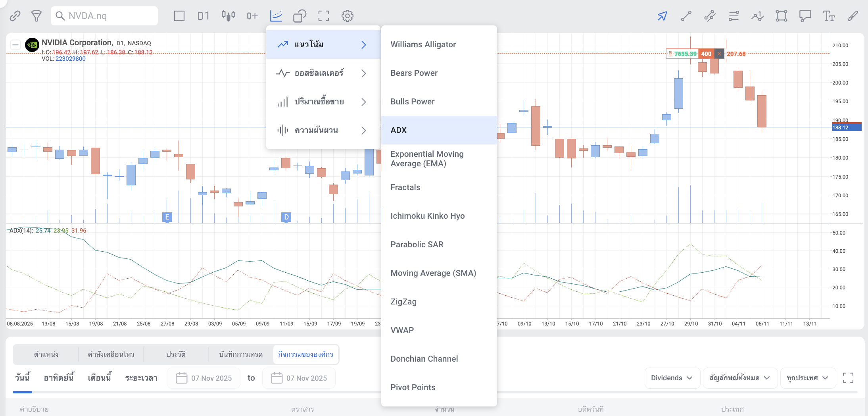Select the comment bubble tool
The width and height of the screenshot is (868, 416).
click(805, 16)
